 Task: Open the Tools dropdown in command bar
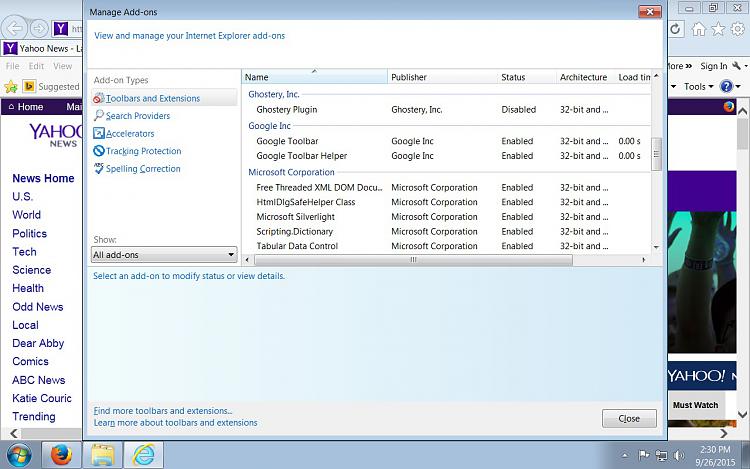[x=698, y=87]
